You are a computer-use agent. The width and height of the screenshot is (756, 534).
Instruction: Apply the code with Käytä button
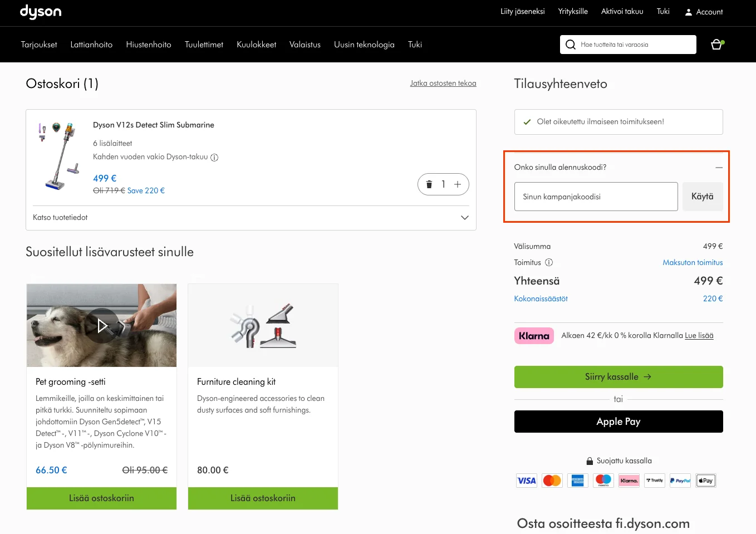[x=703, y=197]
